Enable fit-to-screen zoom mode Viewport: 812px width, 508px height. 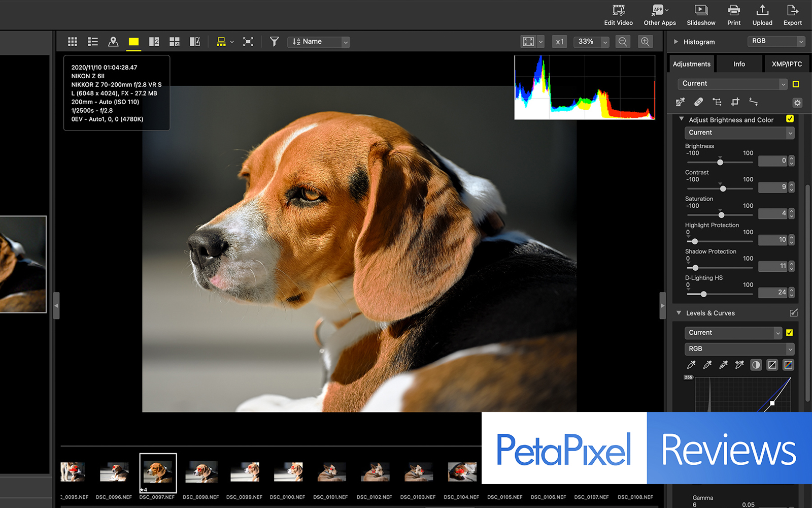tap(528, 42)
